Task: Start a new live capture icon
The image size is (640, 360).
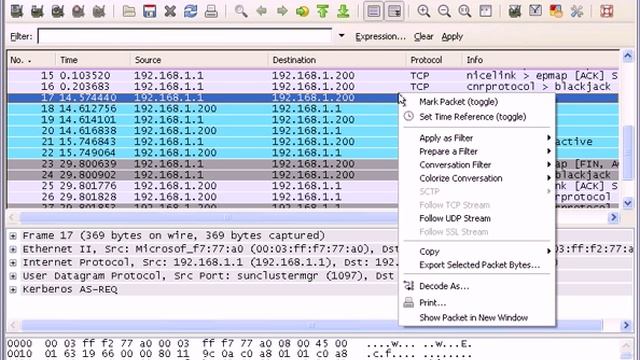Action: tap(58, 11)
